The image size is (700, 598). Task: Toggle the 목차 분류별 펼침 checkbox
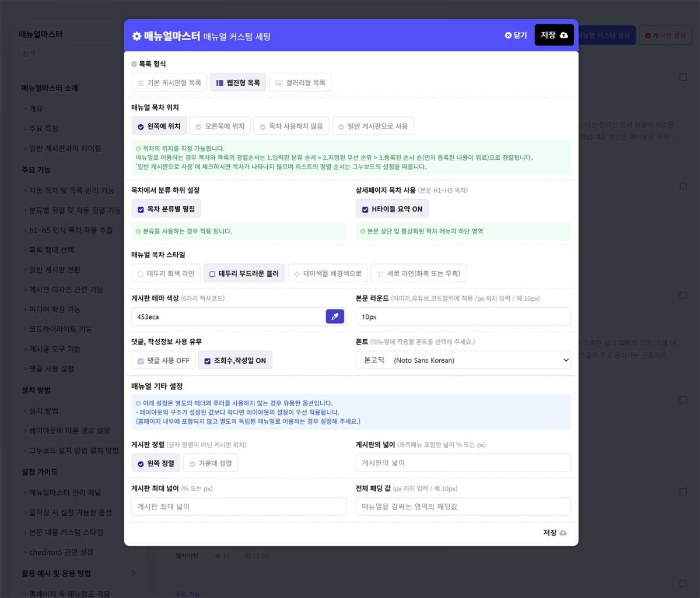click(x=141, y=209)
